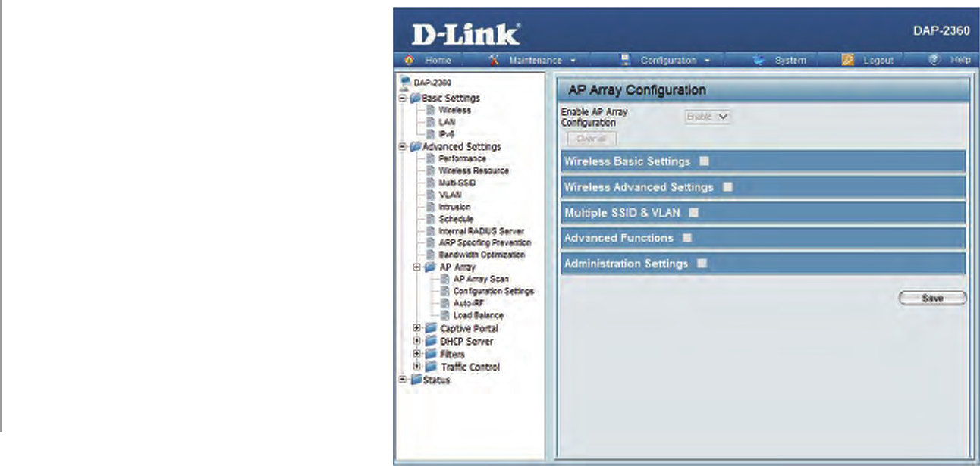Tick the Administration Settings checkbox
980x466 pixels.
point(702,264)
